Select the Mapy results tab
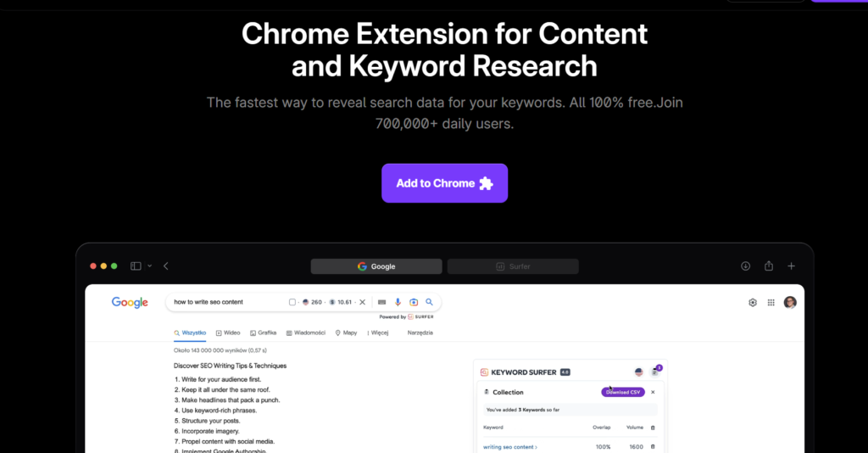This screenshot has height=453, width=868. point(346,333)
